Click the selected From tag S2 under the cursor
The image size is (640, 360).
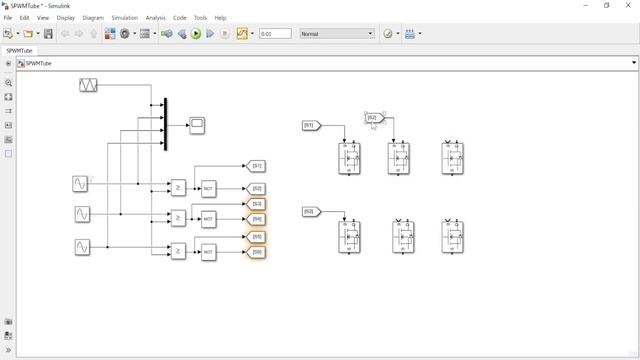point(375,118)
